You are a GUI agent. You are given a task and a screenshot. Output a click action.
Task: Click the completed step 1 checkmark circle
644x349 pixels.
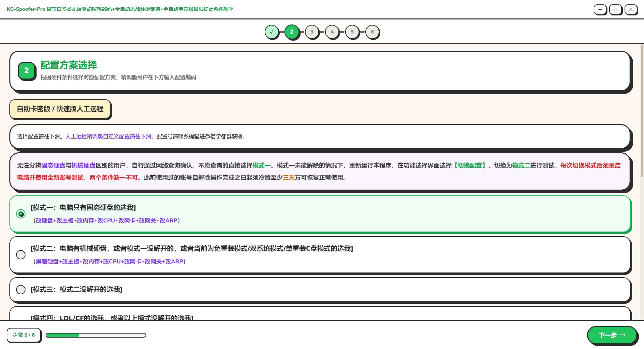[x=272, y=32]
